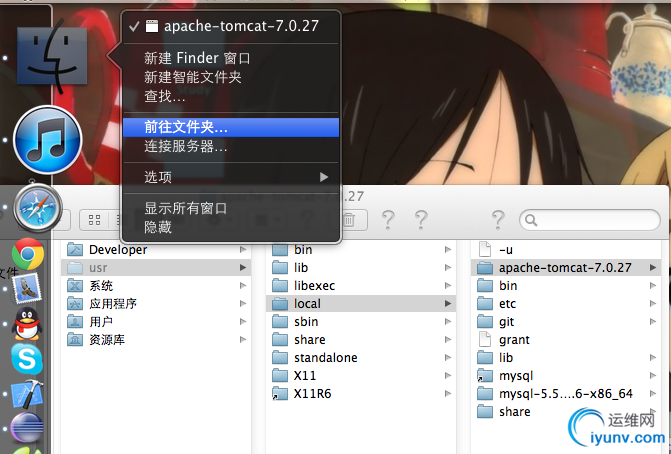
Task: Select share folder in local column
Action: [566, 411]
